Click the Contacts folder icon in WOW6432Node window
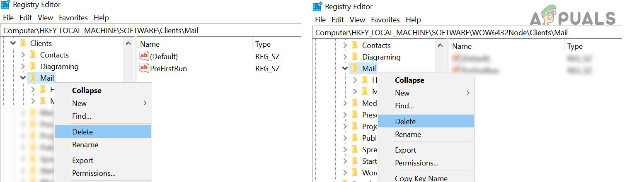 [355, 45]
